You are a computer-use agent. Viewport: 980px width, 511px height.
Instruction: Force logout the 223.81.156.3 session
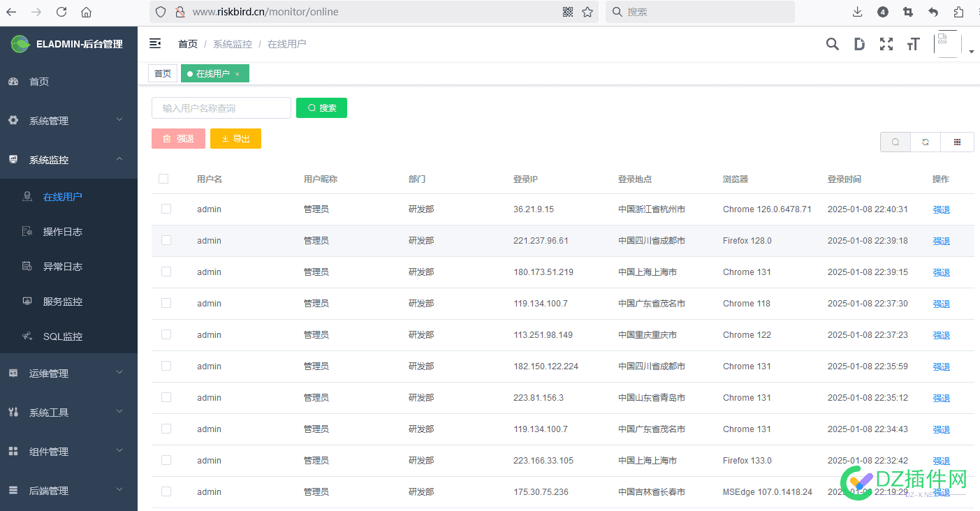[942, 398]
